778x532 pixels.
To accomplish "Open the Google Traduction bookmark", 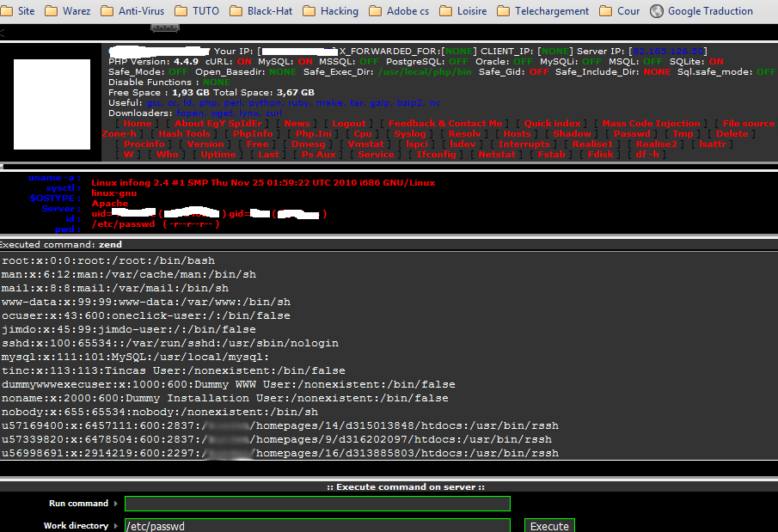I will click(701, 11).
